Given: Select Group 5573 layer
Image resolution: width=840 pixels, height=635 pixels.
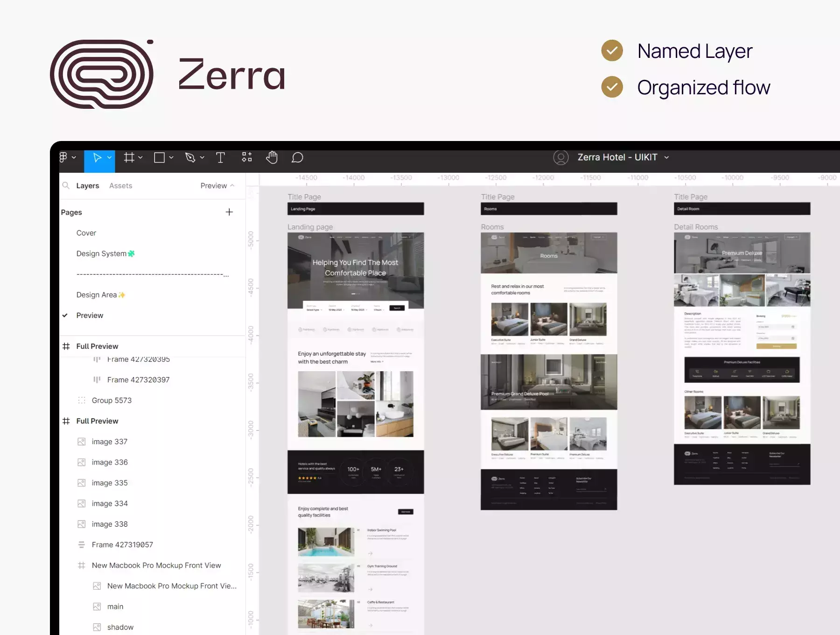Looking at the screenshot, I should 112,400.
